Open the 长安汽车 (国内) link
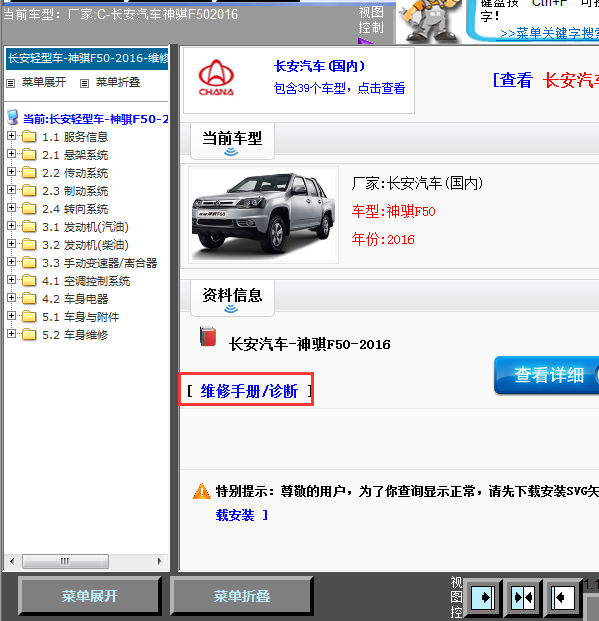Screen dimensions: 599x621 pyautogui.click(x=319, y=66)
